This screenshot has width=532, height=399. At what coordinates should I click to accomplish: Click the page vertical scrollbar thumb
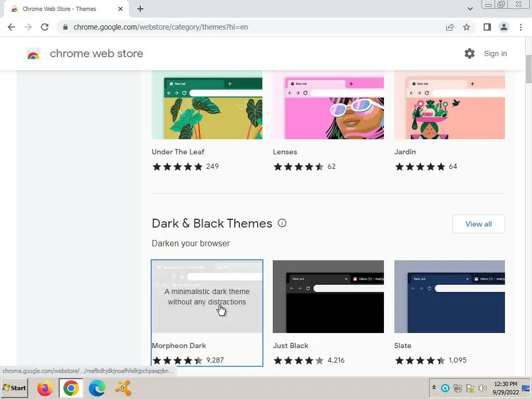528,69
